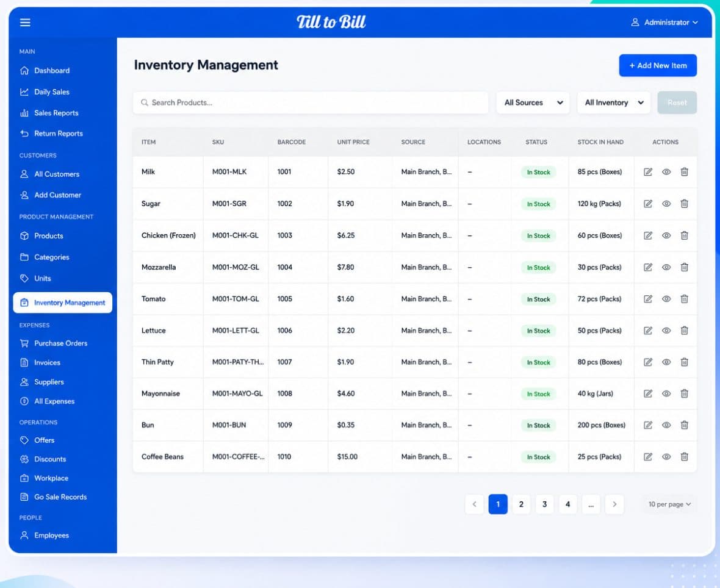
Task: View Mayonnaise via eye icon
Action: [666, 393]
